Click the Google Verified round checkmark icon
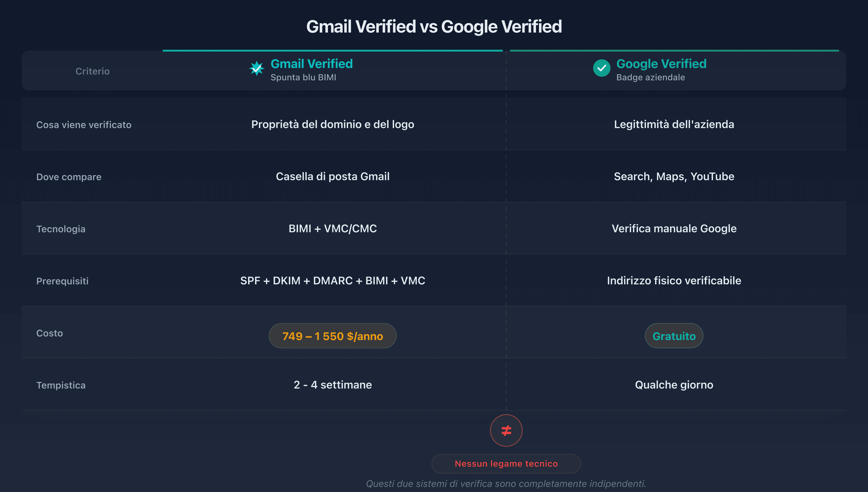Screen dimensions: 868x492 [x=602, y=68]
